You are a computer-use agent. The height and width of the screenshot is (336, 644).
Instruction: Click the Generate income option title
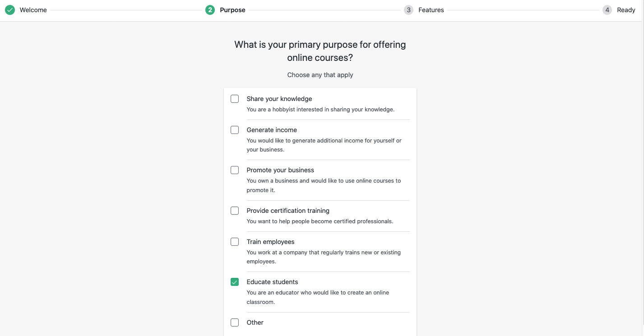pyautogui.click(x=272, y=130)
